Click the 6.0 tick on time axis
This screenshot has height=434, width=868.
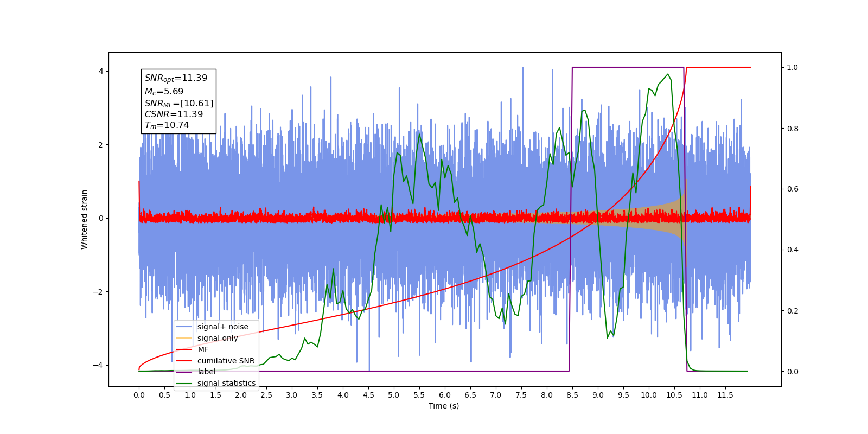[x=445, y=395]
